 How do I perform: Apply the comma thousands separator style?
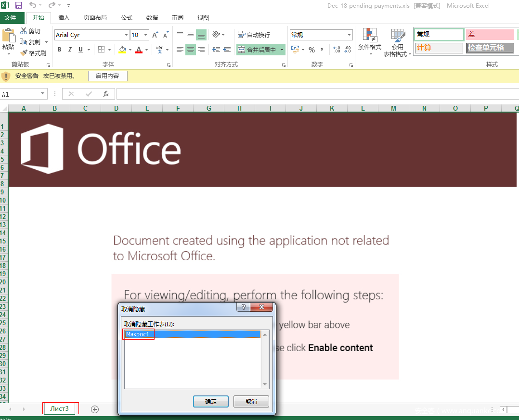pyautogui.click(x=322, y=50)
